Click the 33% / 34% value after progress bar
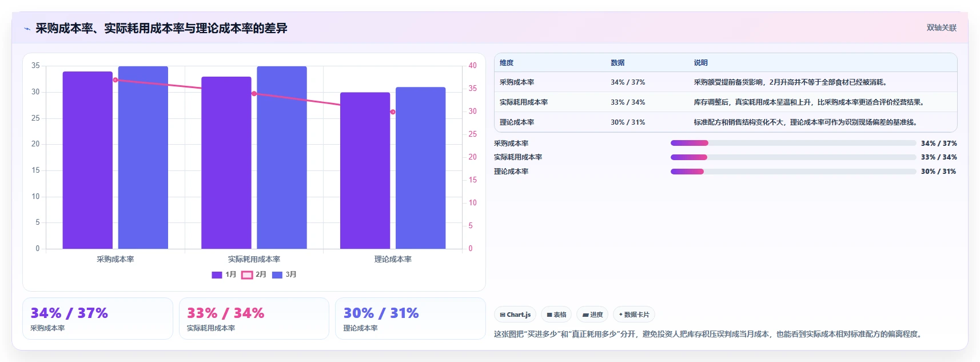Screen dimensions: 980x362 (939, 157)
